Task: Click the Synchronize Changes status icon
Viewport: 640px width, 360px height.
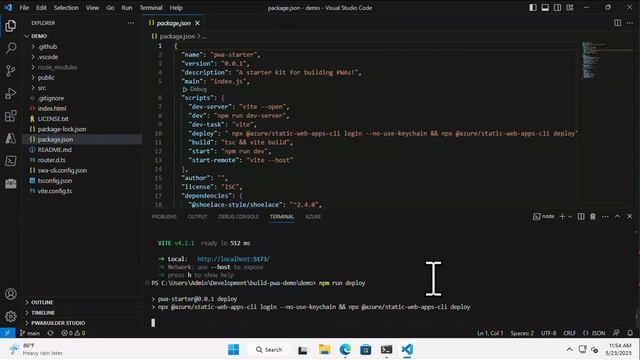Action: [x=50, y=333]
